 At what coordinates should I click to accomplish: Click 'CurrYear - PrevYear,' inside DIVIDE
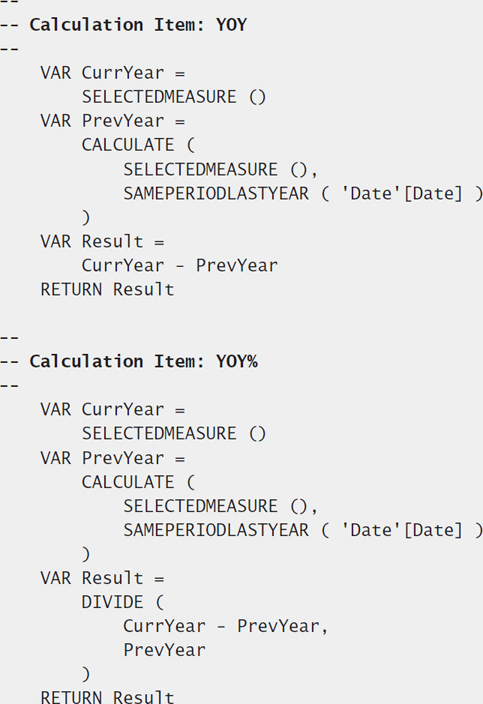tap(226, 626)
